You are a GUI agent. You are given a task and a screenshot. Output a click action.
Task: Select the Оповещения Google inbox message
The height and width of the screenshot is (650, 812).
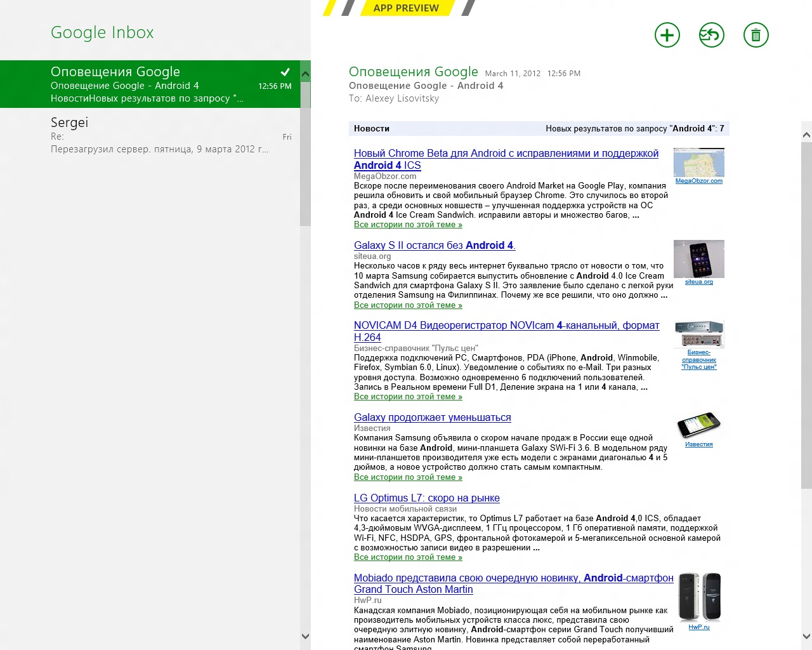pos(150,84)
